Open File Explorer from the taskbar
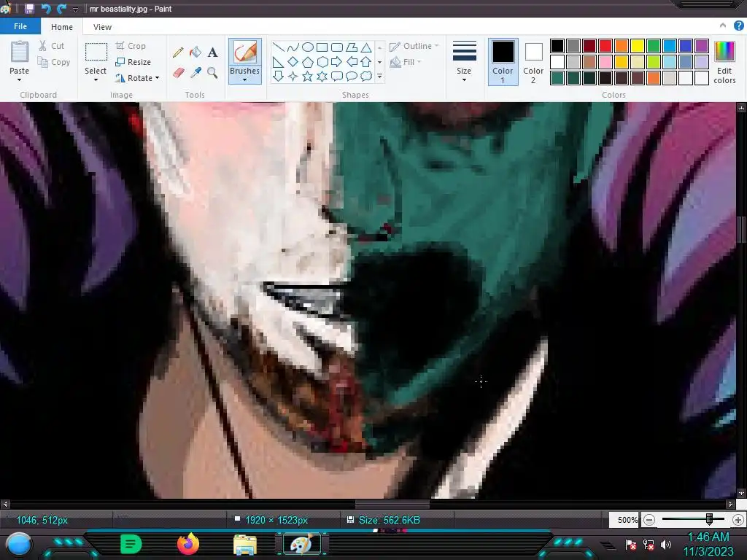This screenshot has width=747, height=560. [245, 544]
